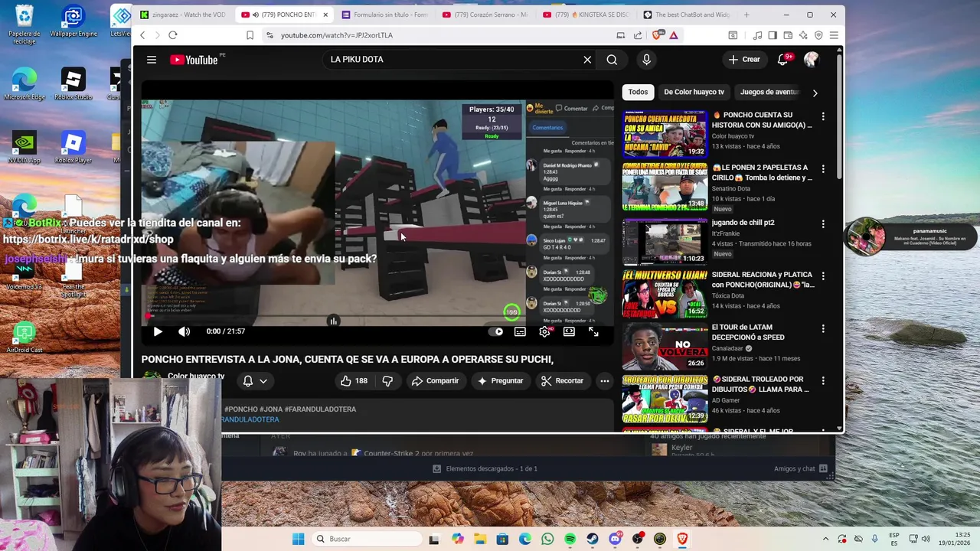Switch to The best ChatBot and Widg tab
The width and height of the screenshot is (980, 551).
687,15
